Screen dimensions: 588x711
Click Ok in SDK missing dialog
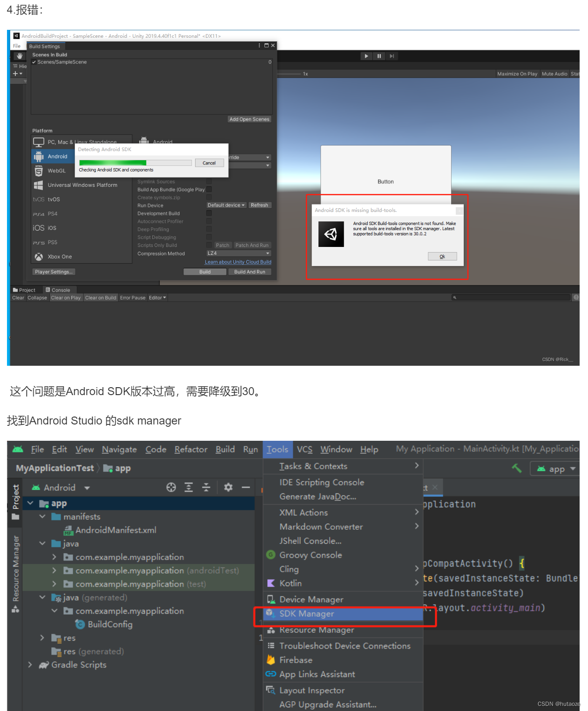click(x=442, y=256)
